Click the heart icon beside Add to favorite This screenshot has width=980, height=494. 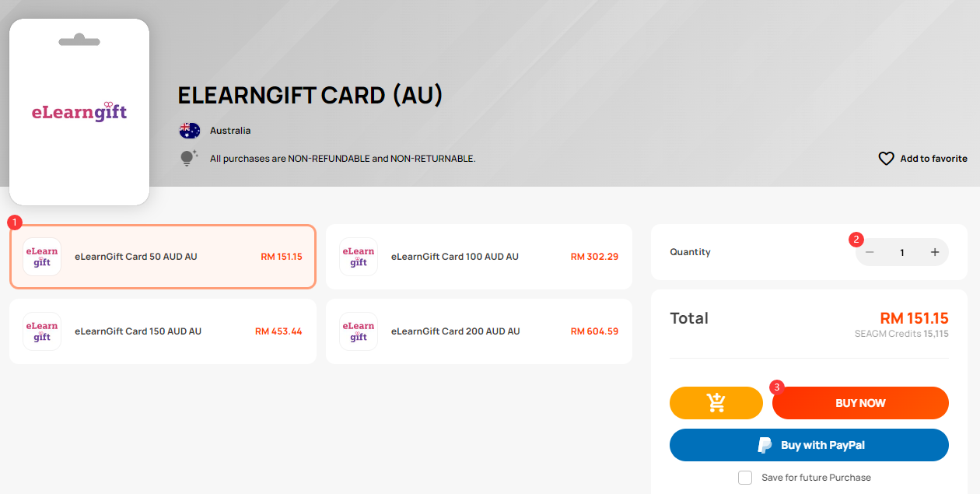[886, 159]
